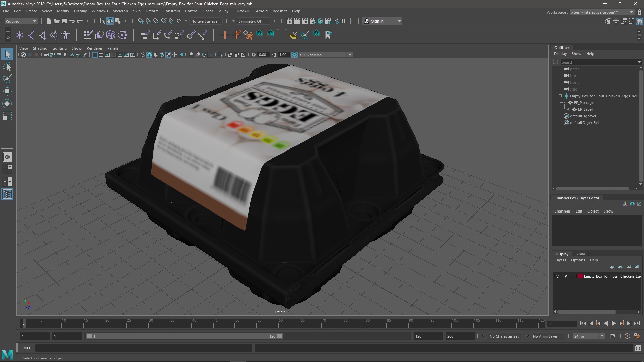Click the Undo arrow icon
Viewport: 644px width, 362px height.
coord(72,21)
